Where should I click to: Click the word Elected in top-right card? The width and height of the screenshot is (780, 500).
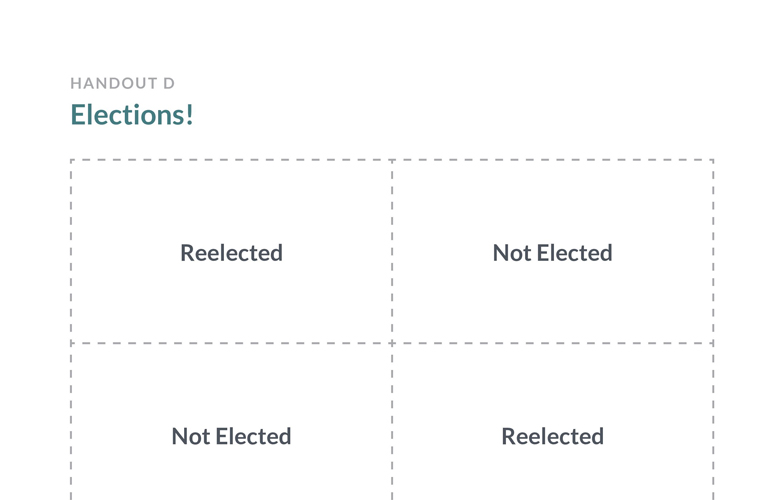coord(573,253)
